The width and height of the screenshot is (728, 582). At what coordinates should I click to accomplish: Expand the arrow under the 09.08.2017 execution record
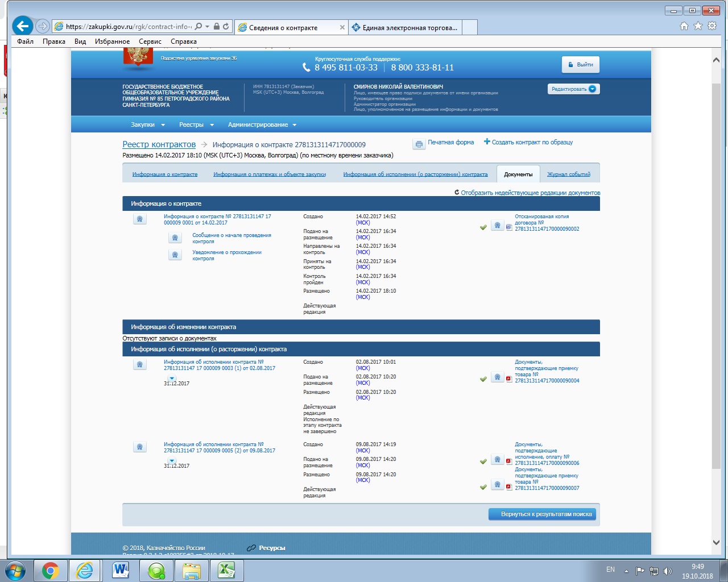click(172, 461)
